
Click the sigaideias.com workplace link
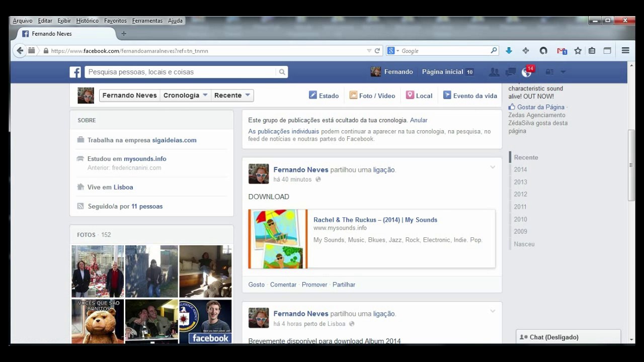(174, 140)
